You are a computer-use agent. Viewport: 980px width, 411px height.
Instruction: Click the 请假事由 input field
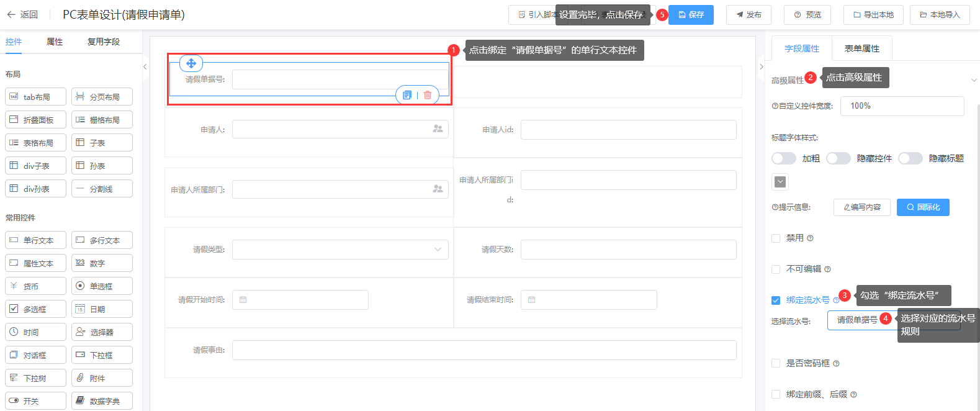484,350
